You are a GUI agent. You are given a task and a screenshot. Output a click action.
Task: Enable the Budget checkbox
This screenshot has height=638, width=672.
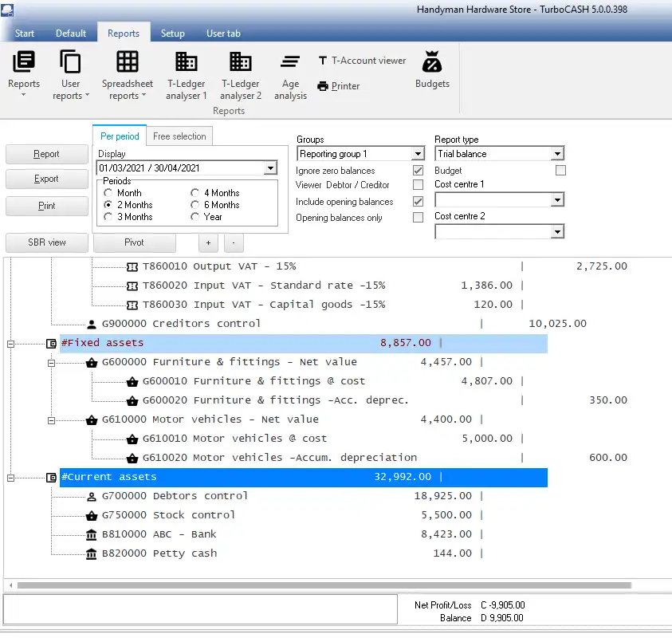tap(560, 171)
